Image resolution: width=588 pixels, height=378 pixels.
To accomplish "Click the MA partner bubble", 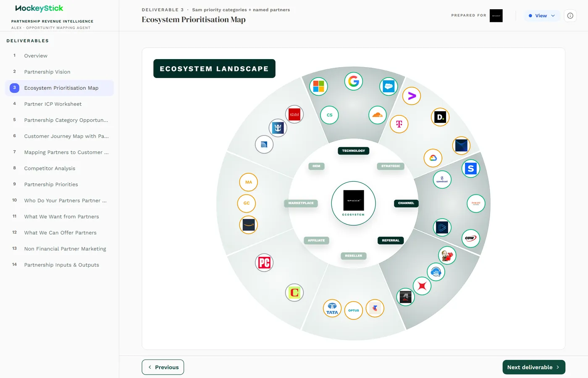I will 249,182.
